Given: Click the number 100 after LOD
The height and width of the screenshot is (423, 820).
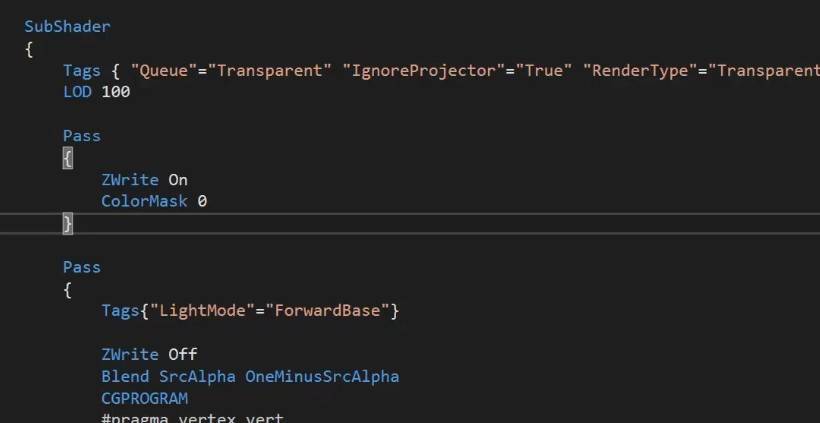Looking at the screenshot, I should tap(116, 92).
